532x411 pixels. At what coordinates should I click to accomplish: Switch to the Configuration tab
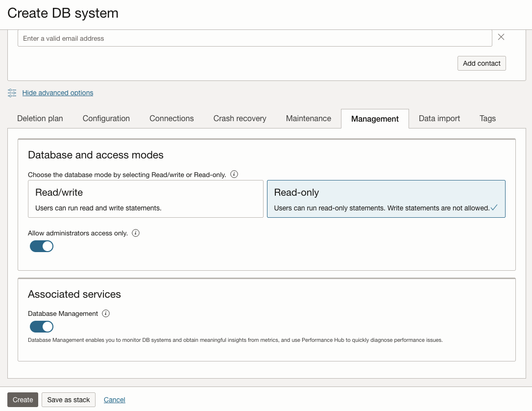(106, 118)
